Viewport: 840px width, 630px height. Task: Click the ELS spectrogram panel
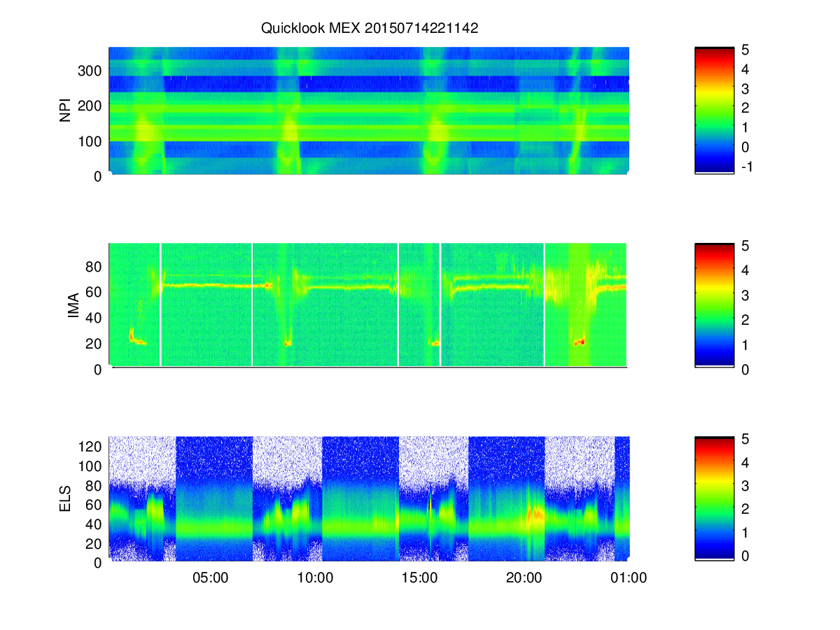369,498
